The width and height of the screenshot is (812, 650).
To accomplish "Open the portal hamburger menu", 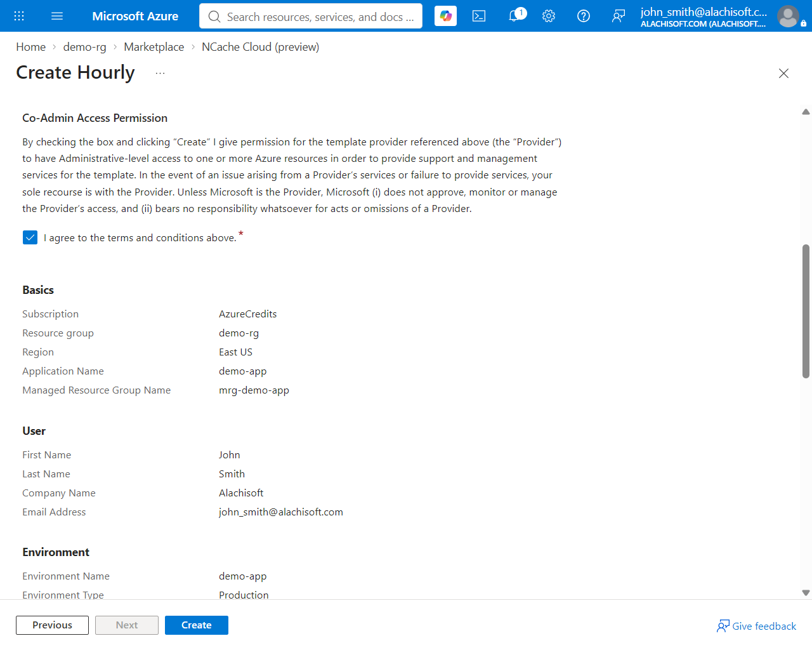I will point(57,16).
